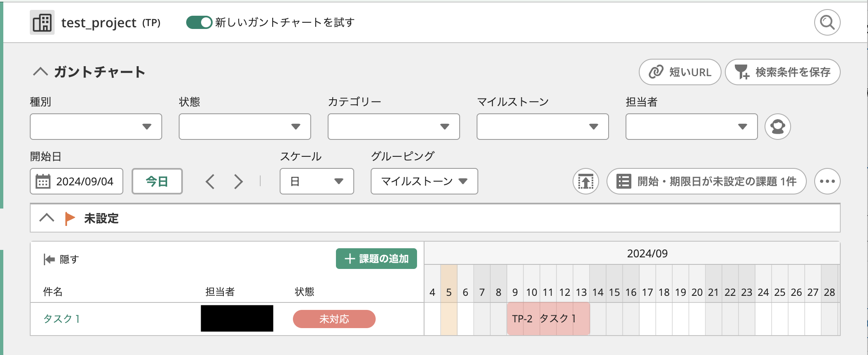
Task: Click the TP-2 タスク 1 Gantt bar
Action: [x=548, y=319]
